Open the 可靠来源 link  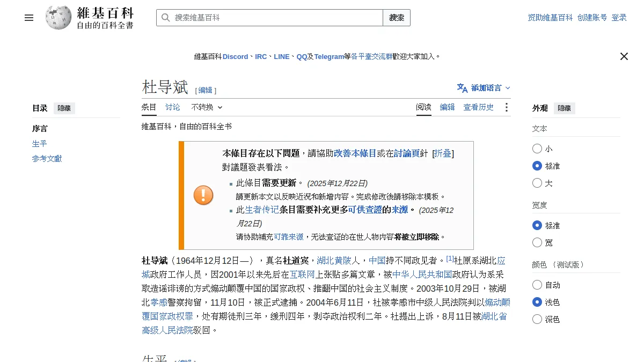click(x=289, y=237)
